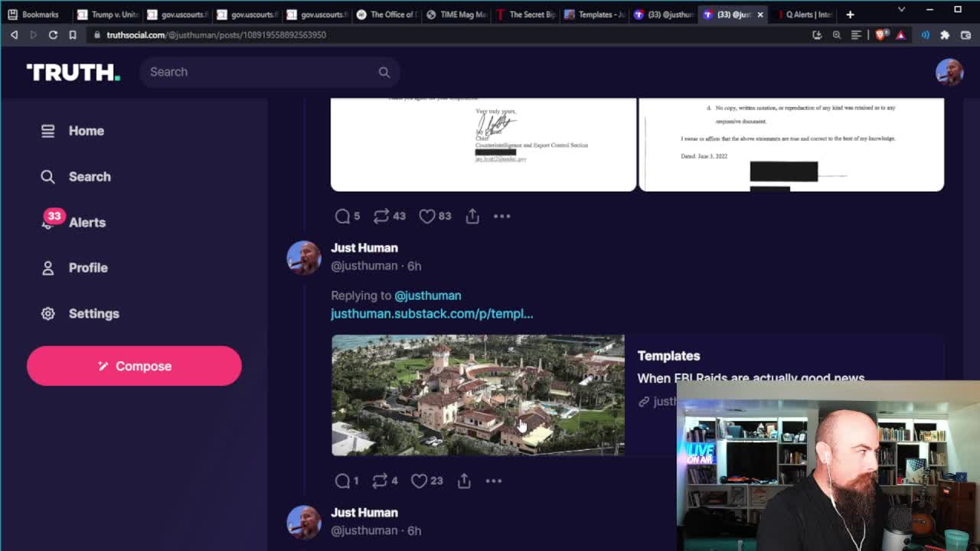980x551 pixels.
Task: Open more options for post with 83 likes
Action: (501, 217)
